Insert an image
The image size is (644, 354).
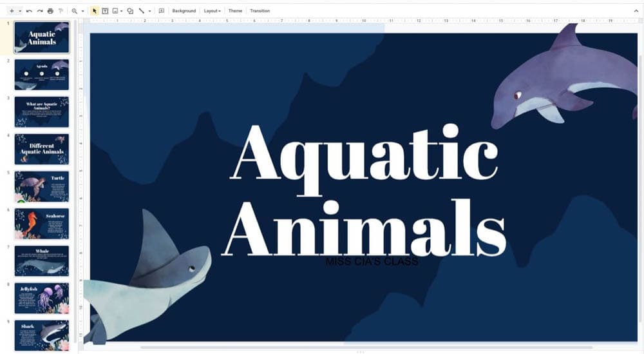point(115,11)
